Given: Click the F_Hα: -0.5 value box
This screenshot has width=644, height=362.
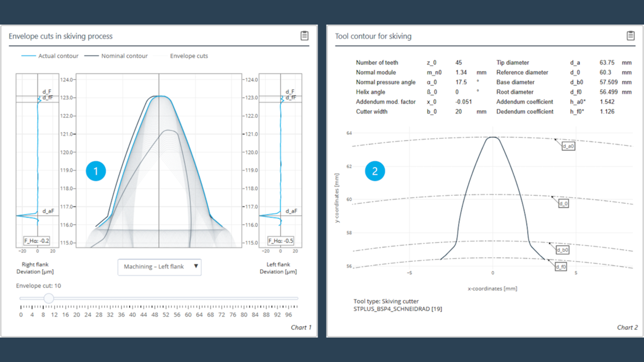Looking at the screenshot, I should pyautogui.click(x=281, y=241).
